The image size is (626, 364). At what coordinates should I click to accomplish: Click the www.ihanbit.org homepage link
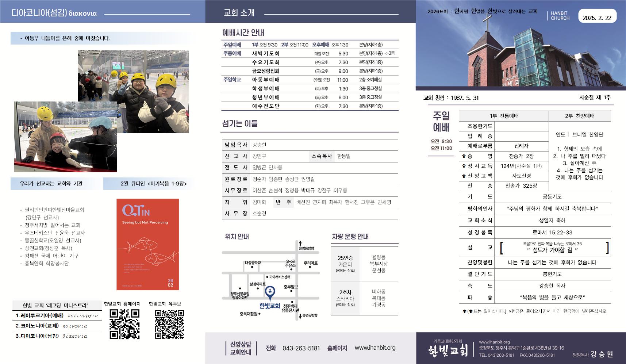pos(375,348)
